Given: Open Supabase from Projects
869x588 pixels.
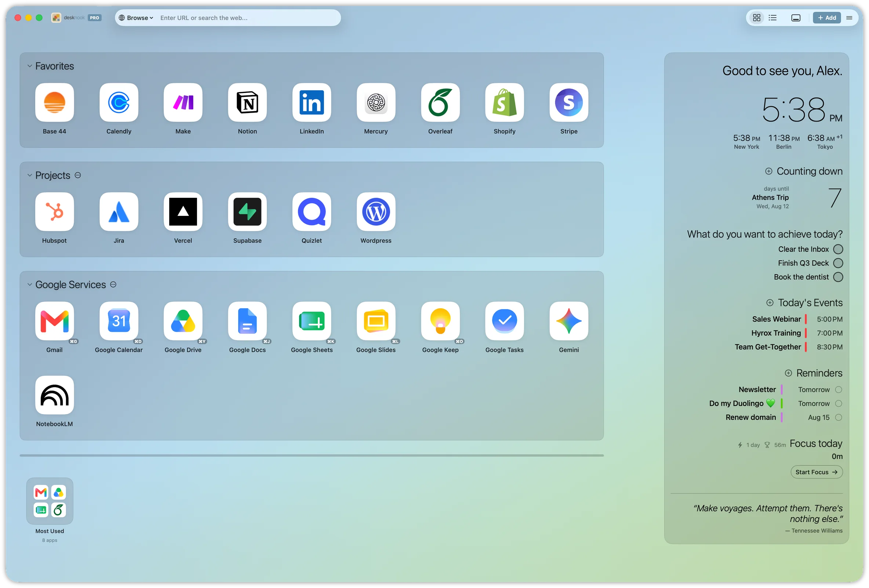Looking at the screenshot, I should (x=248, y=212).
